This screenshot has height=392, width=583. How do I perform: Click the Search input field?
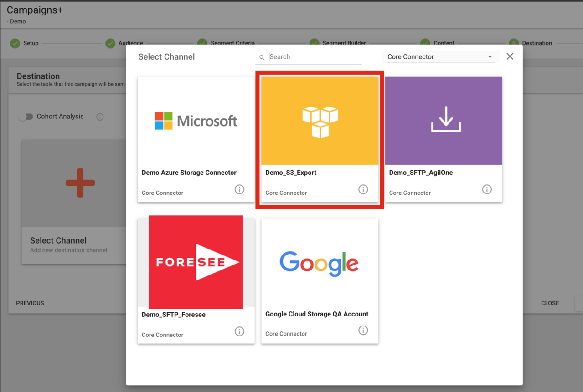(315, 57)
